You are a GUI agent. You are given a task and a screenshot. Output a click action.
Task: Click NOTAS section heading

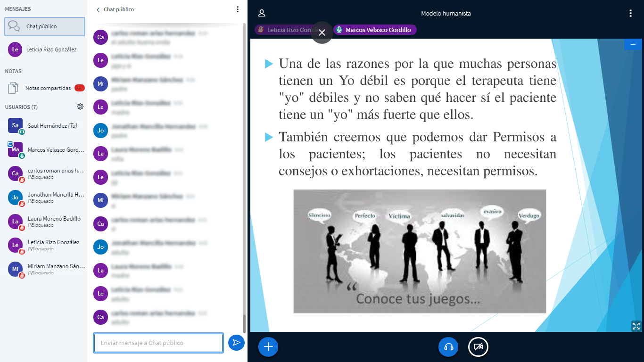click(x=13, y=71)
